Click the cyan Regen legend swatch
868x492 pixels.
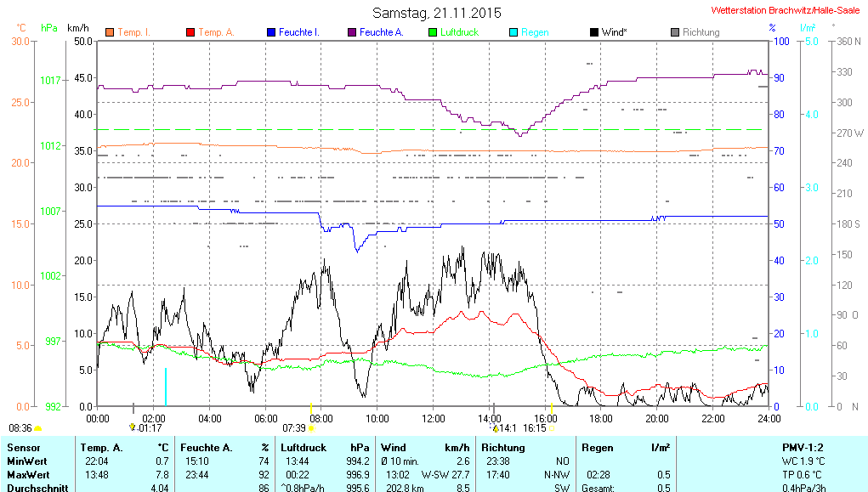513,32
